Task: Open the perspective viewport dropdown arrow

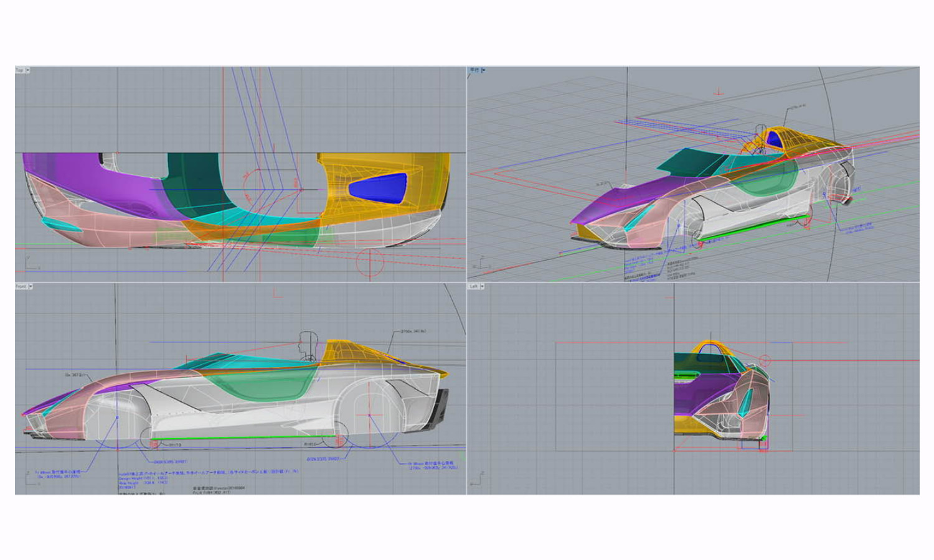Action: pyautogui.click(x=484, y=70)
